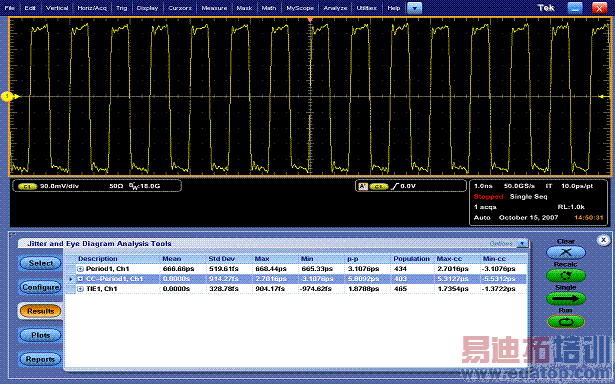Click the 18.0G bandwidth readout
The height and width of the screenshot is (384, 615).
149,186
